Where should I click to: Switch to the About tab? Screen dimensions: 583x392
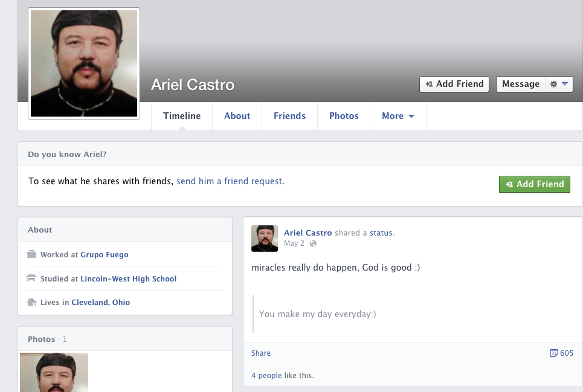click(x=237, y=116)
